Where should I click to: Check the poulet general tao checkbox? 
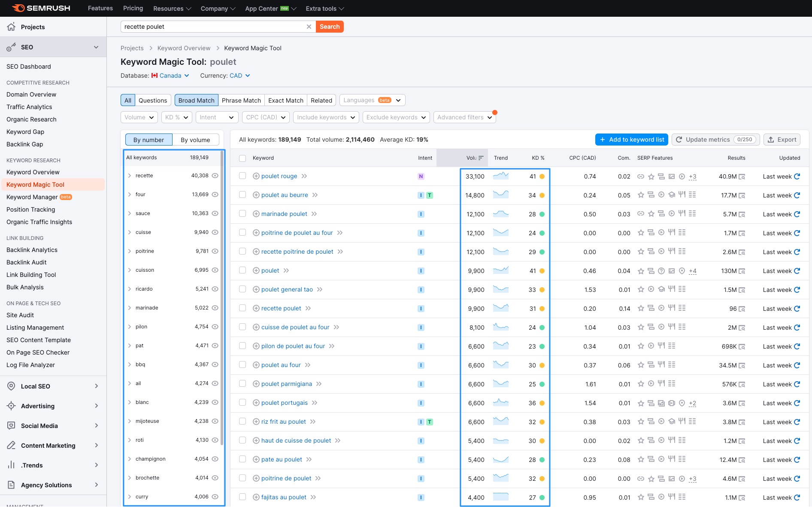click(x=242, y=289)
